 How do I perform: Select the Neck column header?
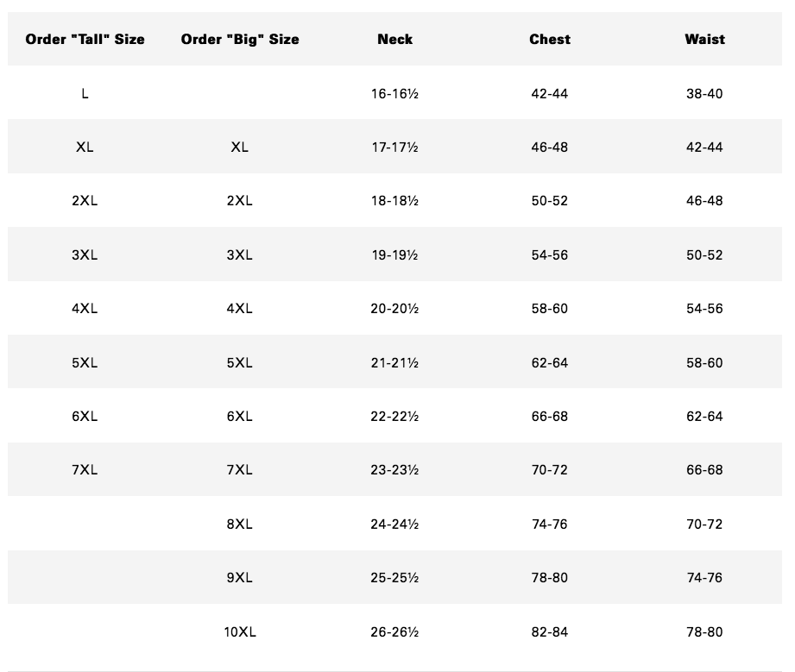pyautogui.click(x=394, y=39)
